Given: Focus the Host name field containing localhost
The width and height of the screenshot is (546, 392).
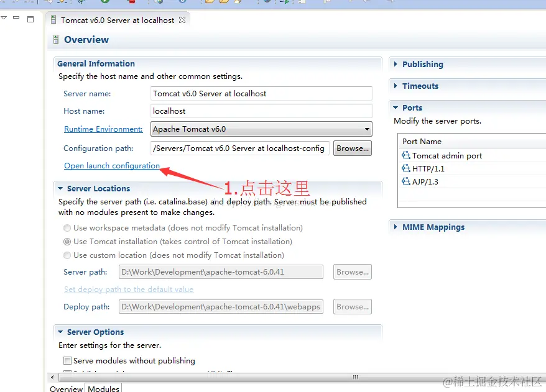Looking at the screenshot, I should point(262,111).
